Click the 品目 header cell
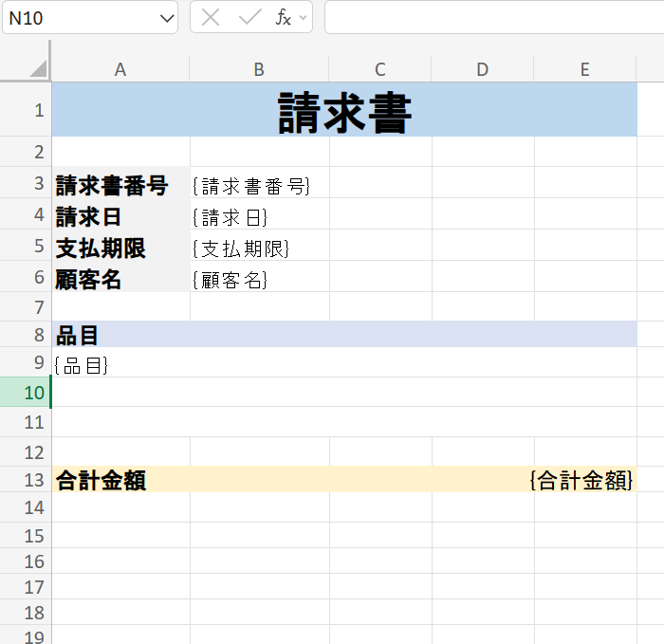This screenshot has width=664, height=644. click(x=344, y=335)
